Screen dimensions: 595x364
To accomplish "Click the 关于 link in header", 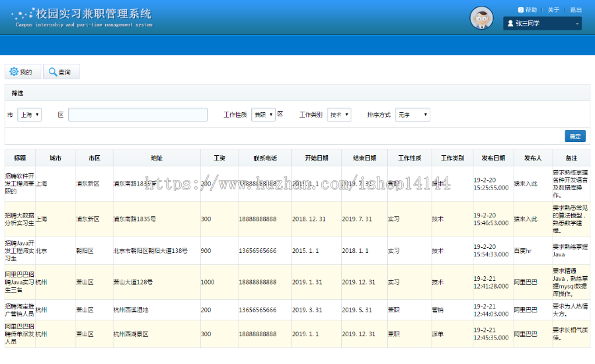I will coord(553,10).
